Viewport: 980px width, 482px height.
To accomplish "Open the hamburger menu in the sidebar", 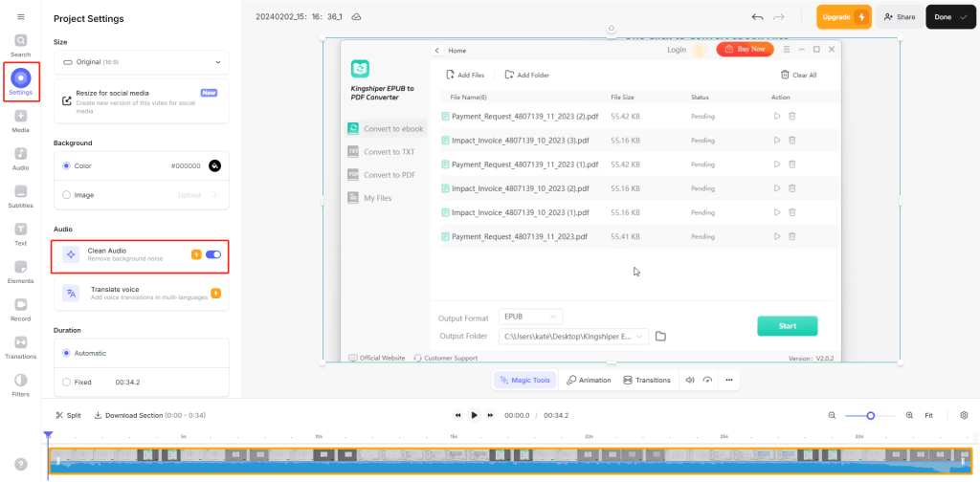I will click(21, 17).
